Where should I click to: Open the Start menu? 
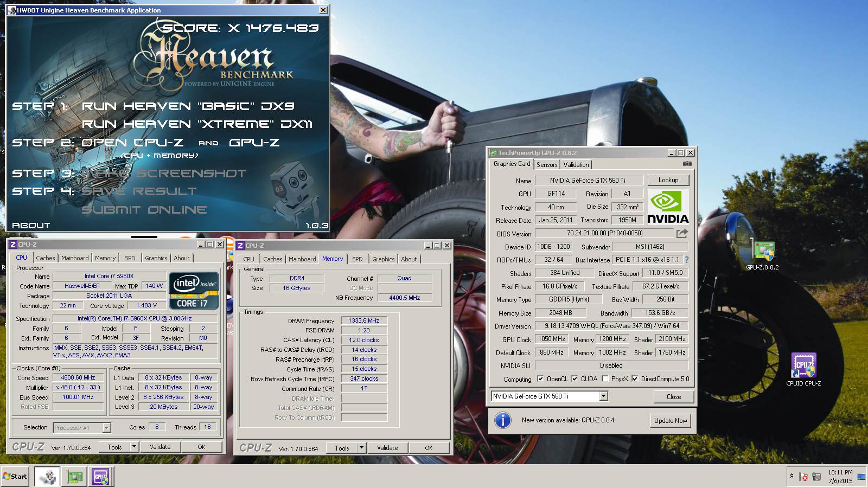coord(15,477)
